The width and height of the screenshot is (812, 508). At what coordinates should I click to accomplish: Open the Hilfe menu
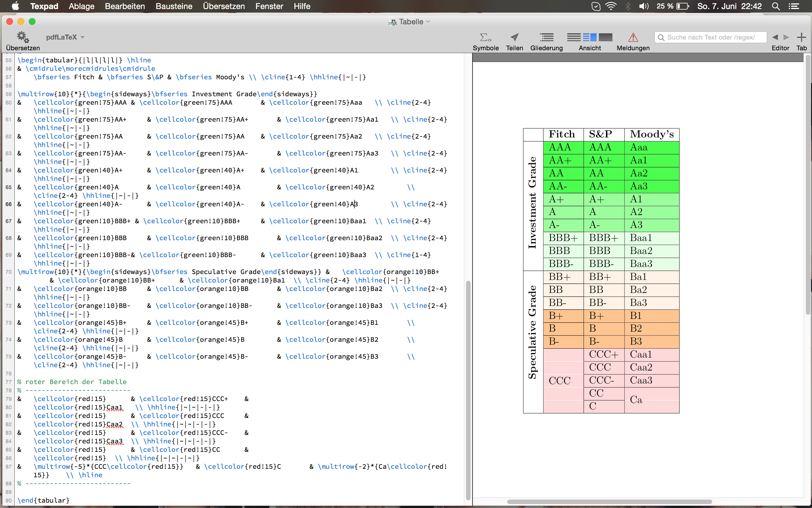(x=302, y=6)
